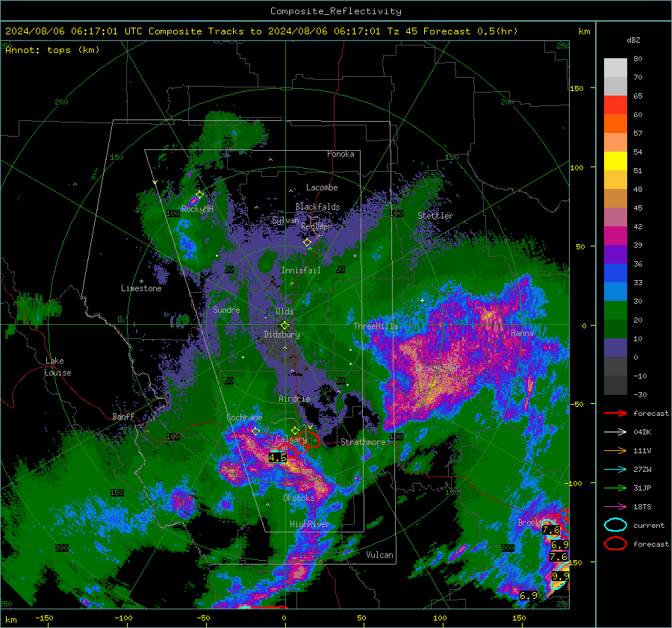Click the orange 111V arrow in legend
This screenshot has height=628, width=672.
pyautogui.click(x=615, y=450)
